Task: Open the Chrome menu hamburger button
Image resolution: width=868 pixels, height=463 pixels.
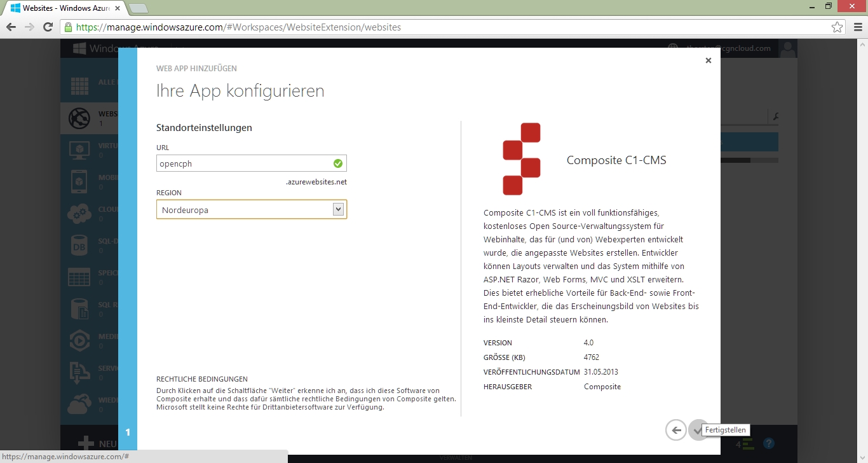Action: 857,27
